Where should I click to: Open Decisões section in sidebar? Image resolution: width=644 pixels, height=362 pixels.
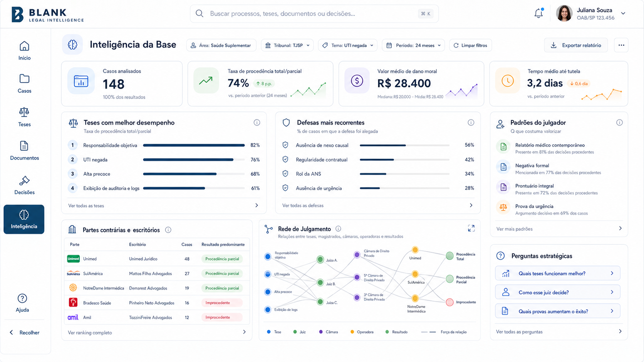pos(24,185)
